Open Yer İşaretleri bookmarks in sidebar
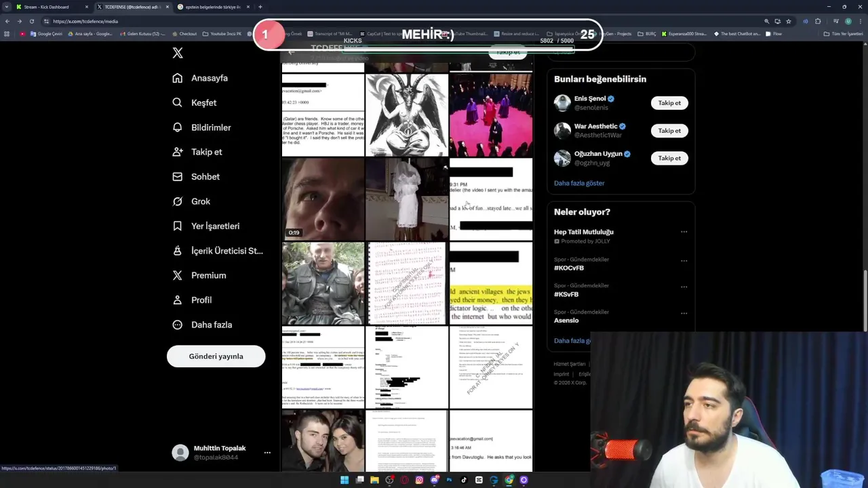Screen dimensions: 868x488 click(205, 226)
